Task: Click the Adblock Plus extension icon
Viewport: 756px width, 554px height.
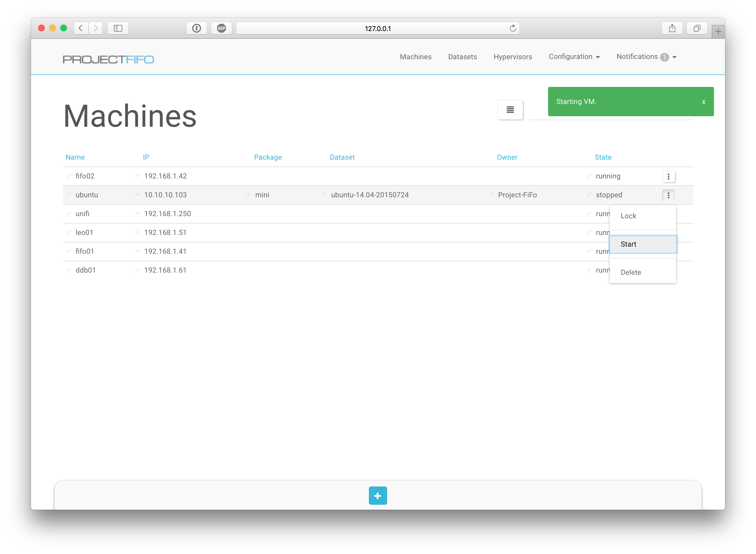Action: pos(221,29)
